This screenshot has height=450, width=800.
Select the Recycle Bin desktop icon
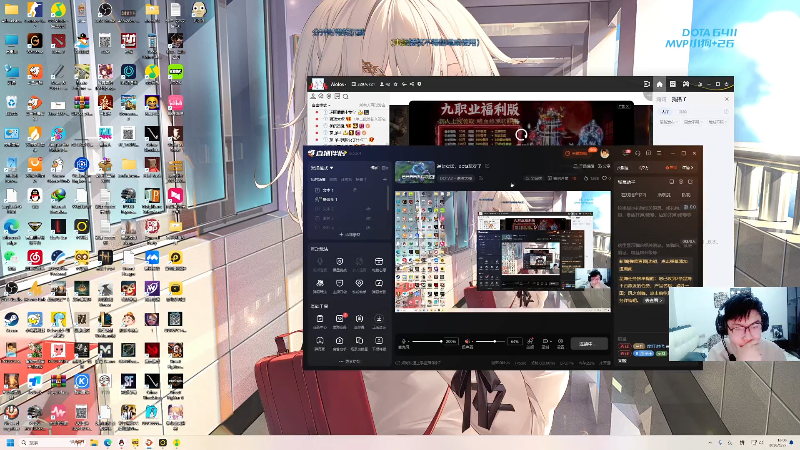[11, 106]
